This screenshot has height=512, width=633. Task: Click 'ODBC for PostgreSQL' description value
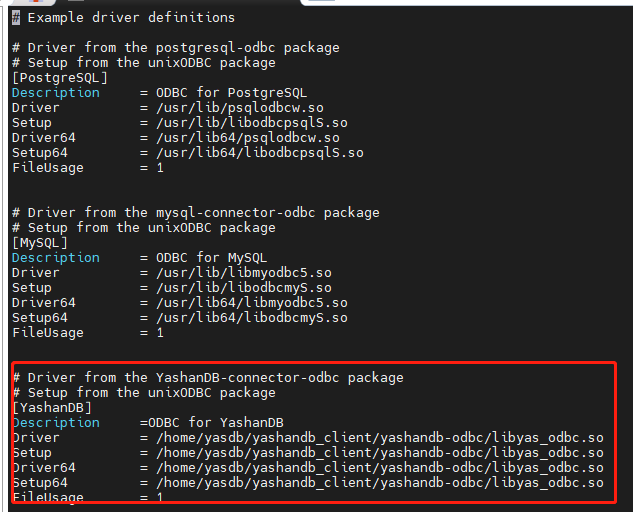[x=232, y=93]
